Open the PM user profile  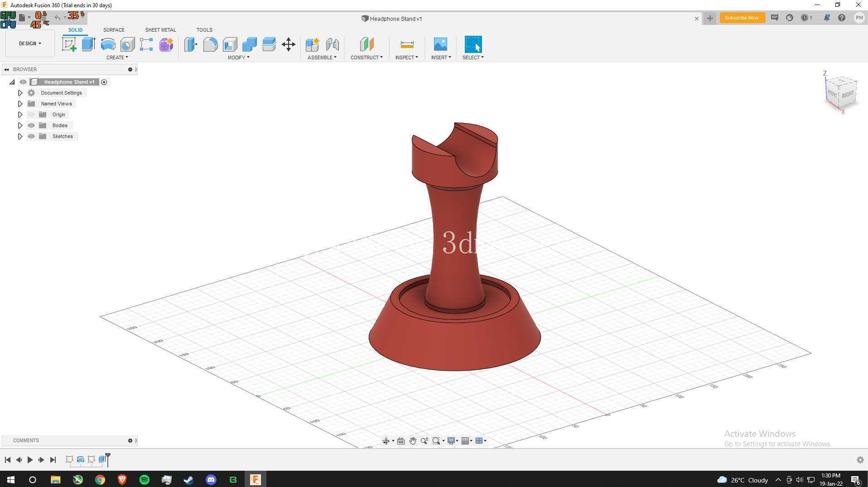[859, 18]
